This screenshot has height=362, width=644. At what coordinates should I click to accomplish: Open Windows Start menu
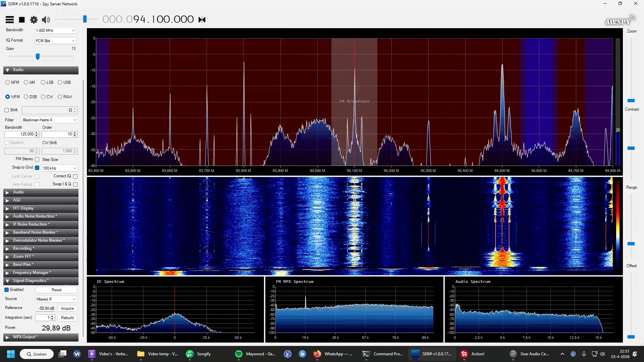11,354
